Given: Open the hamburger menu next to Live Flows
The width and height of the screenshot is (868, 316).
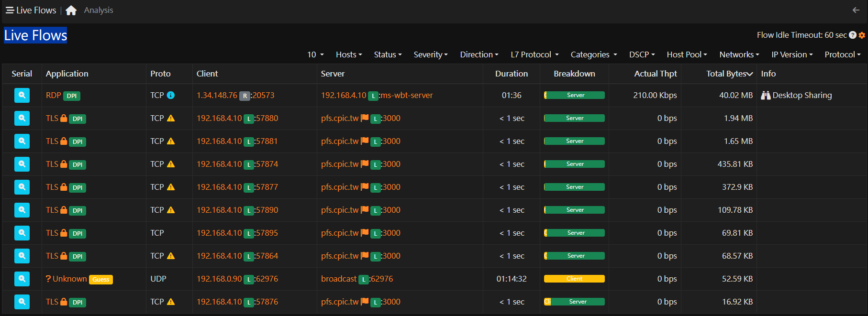Looking at the screenshot, I should point(10,10).
